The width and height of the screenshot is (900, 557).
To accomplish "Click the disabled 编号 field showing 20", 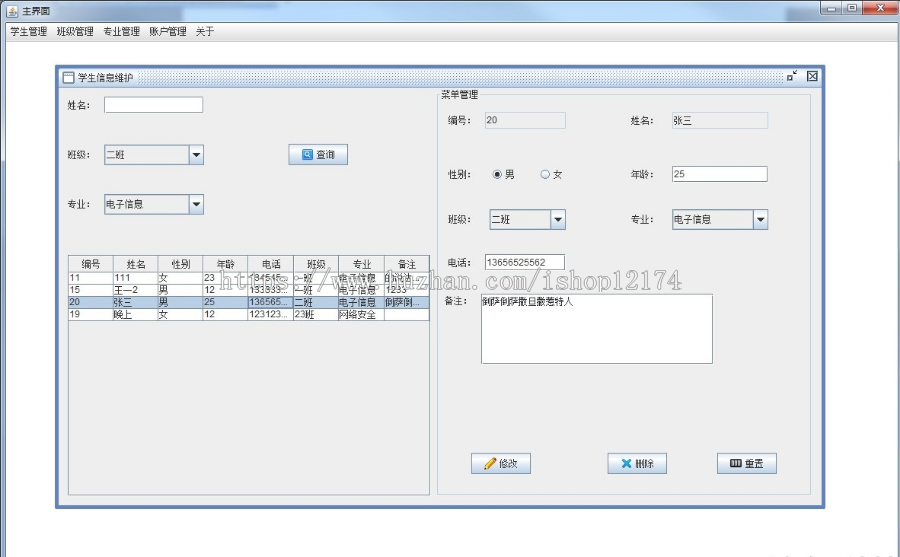I will click(x=525, y=120).
